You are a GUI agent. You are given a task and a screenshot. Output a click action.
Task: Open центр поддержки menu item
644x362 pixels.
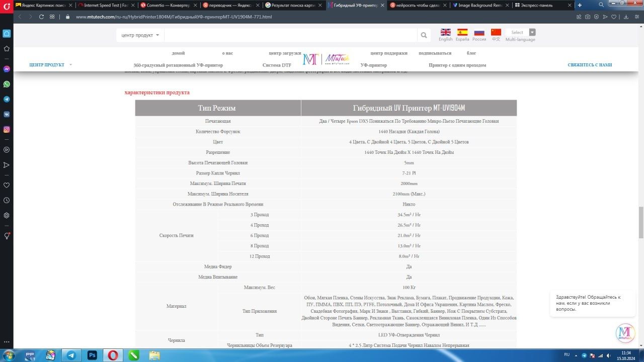(389, 53)
